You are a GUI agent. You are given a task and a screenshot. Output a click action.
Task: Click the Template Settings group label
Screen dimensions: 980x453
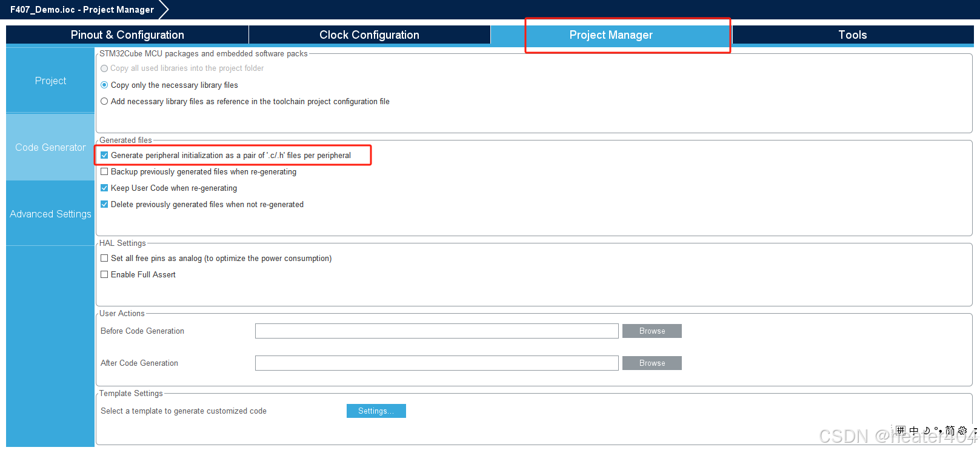pos(131,394)
